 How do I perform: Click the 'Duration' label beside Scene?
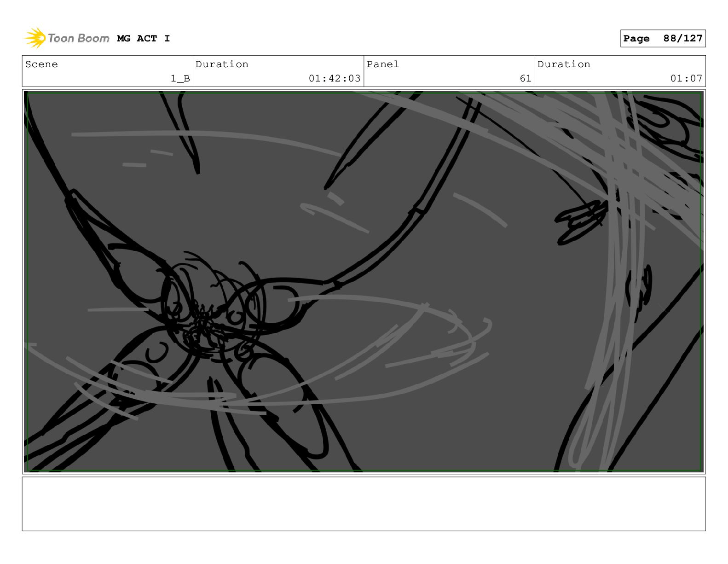point(222,64)
